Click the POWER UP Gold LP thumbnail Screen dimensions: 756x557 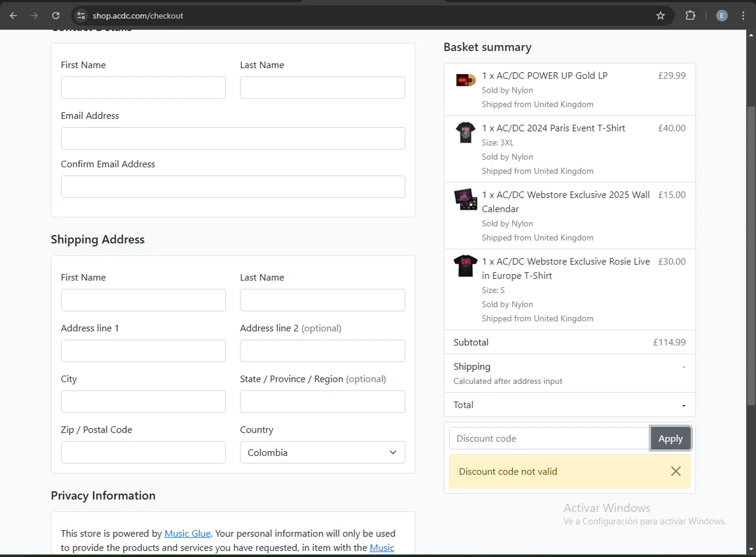coord(466,80)
